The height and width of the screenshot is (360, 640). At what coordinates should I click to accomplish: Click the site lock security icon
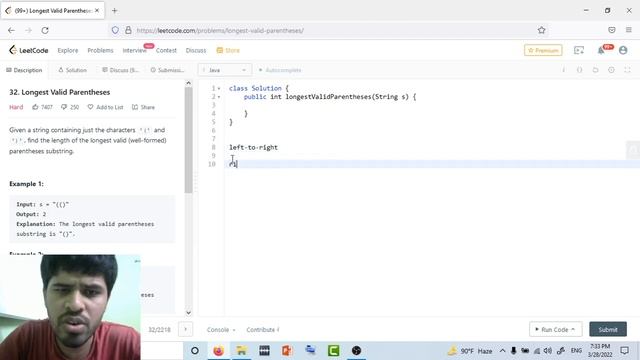coord(128,30)
